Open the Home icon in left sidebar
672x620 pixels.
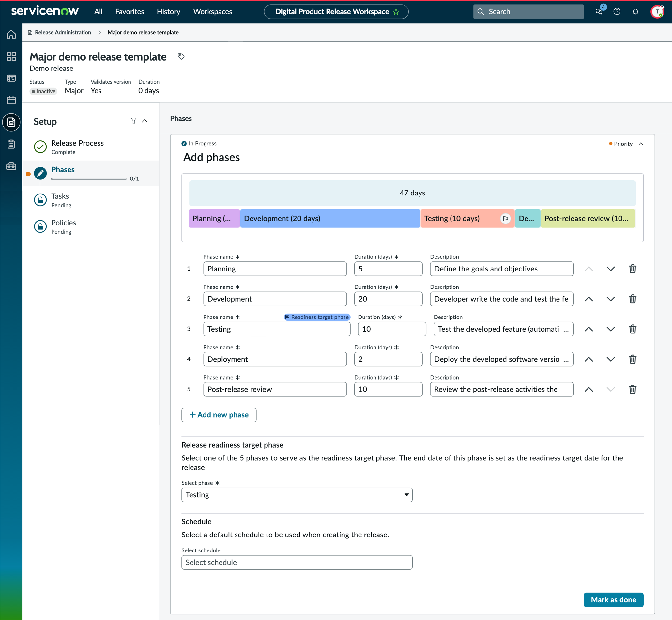tap(11, 35)
